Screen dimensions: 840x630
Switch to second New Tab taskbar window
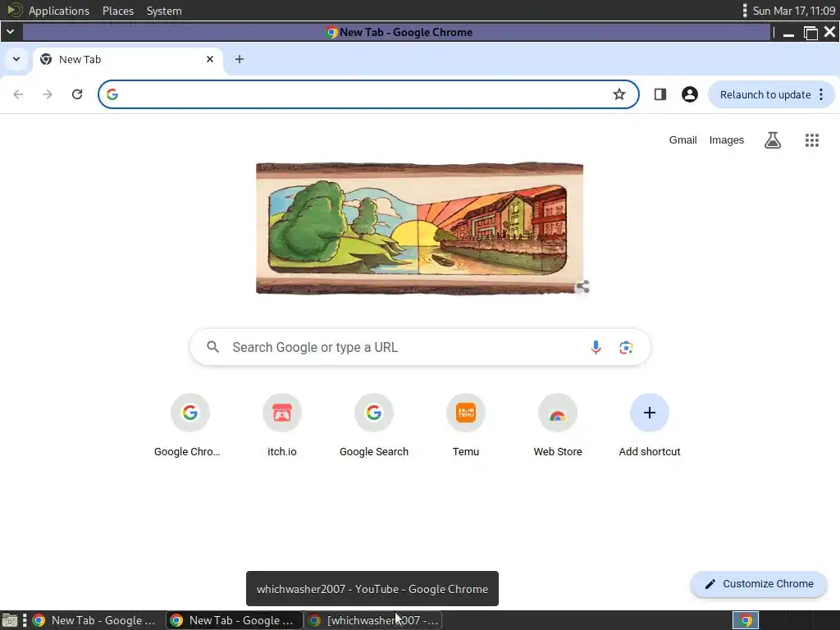[234, 620]
